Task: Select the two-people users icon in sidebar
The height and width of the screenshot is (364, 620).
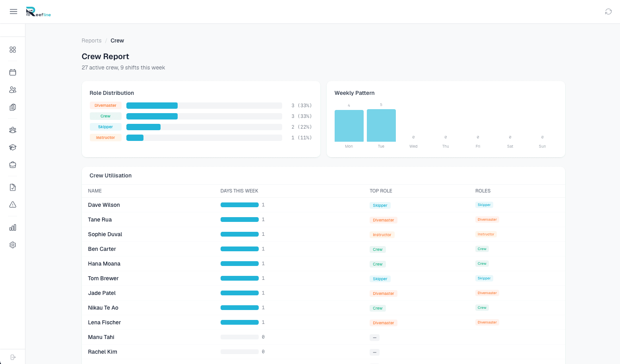Action: [x=13, y=90]
